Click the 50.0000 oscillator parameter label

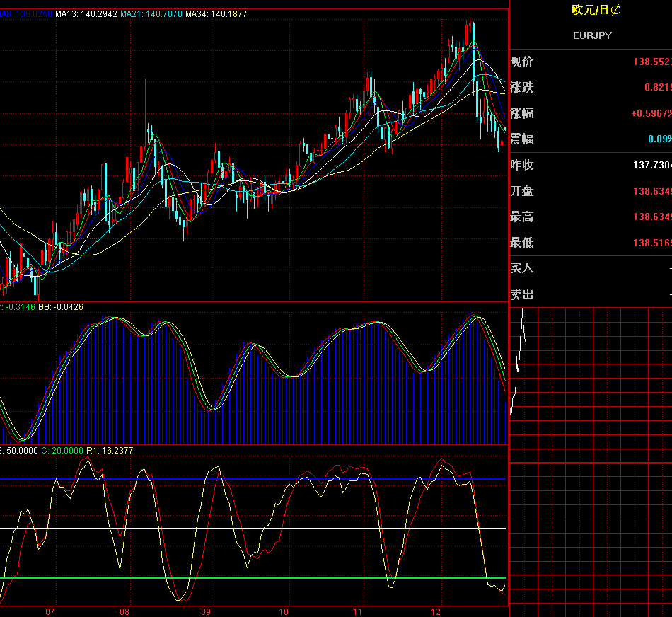22,451
